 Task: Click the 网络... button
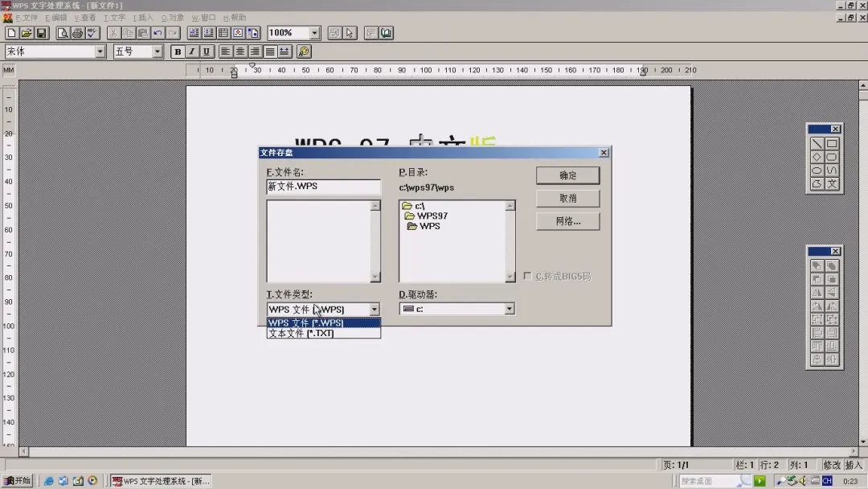tap(567, 221)
